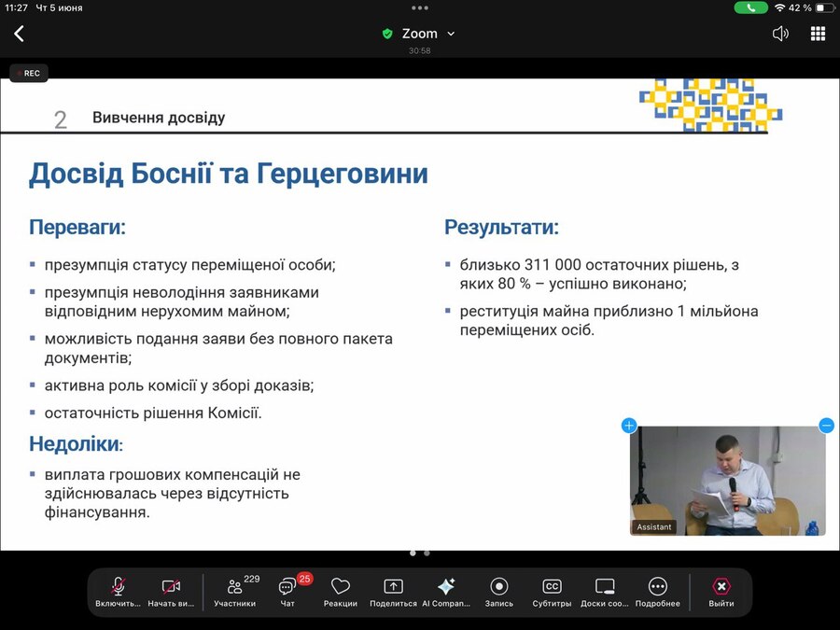Enable Субтитры closed captions
This screenshot has width=840, height=630.
click(x=552, y=592)
